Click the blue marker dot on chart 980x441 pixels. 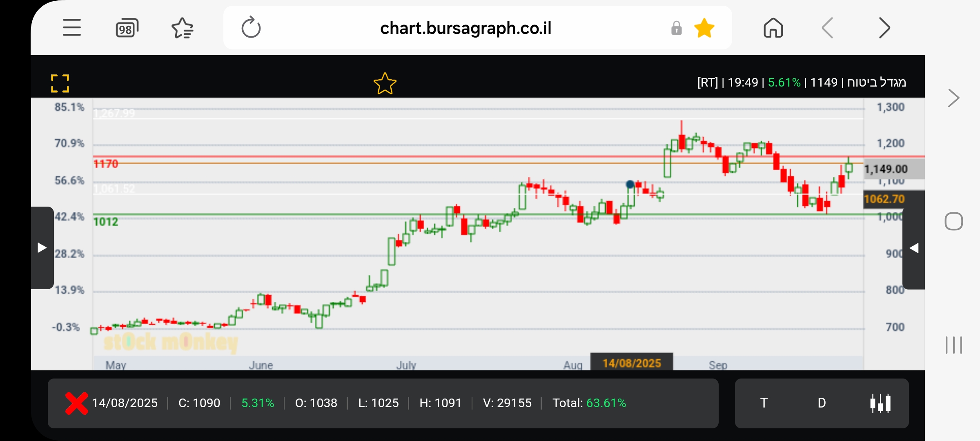click(x=630, y=184)
